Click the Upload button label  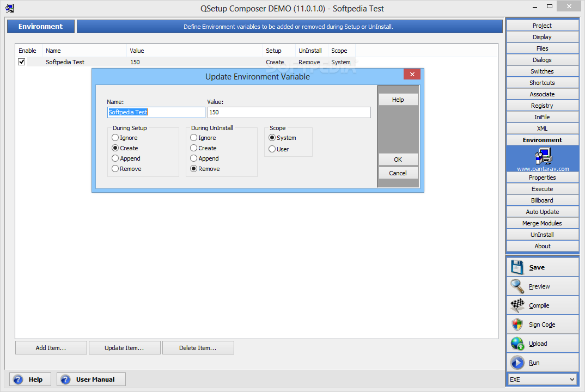pyautogui.click(x=538, y=344)
